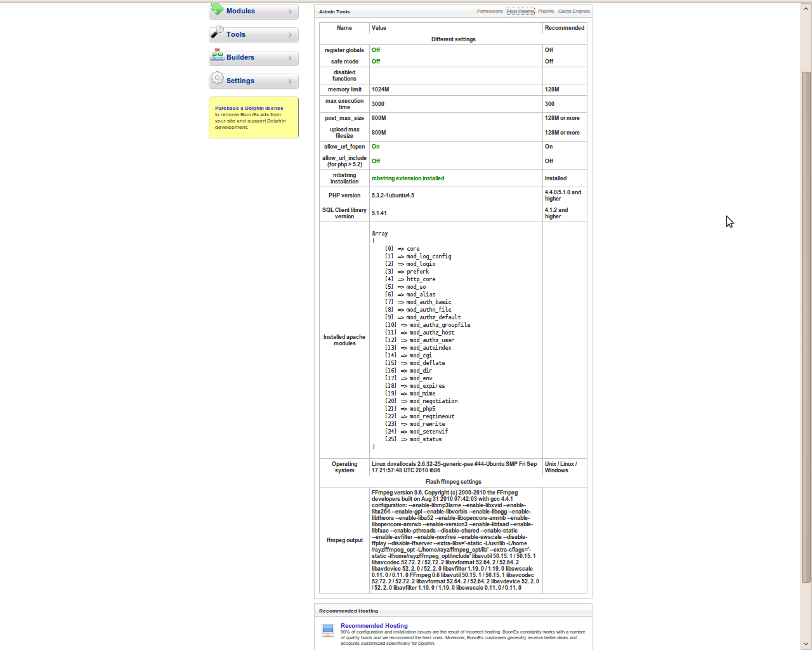Open the Cache Engines tab

(x=573, y=11)
